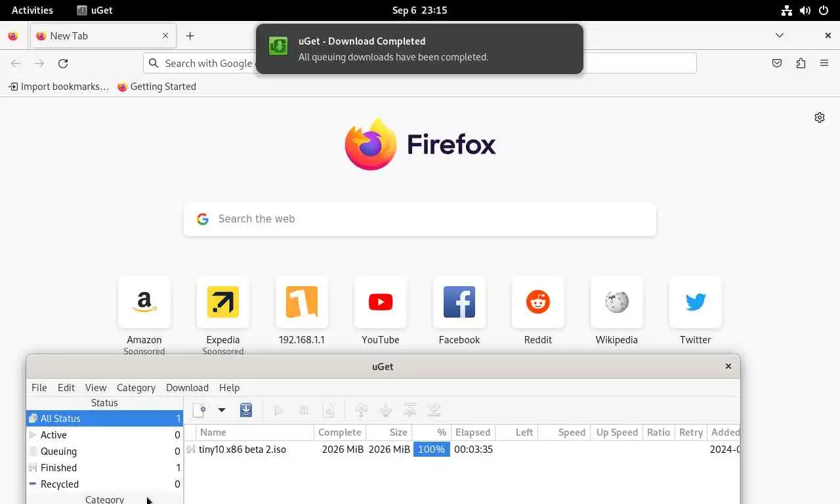Screen dimensions: 840x504
Task: Sort by the Left column header
Action: coord(516,432)
